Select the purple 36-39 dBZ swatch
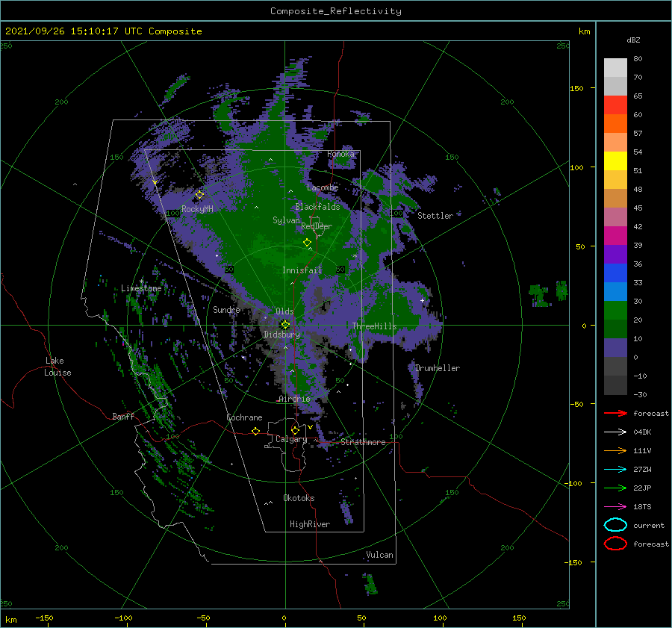 click(x=615, y=255)
